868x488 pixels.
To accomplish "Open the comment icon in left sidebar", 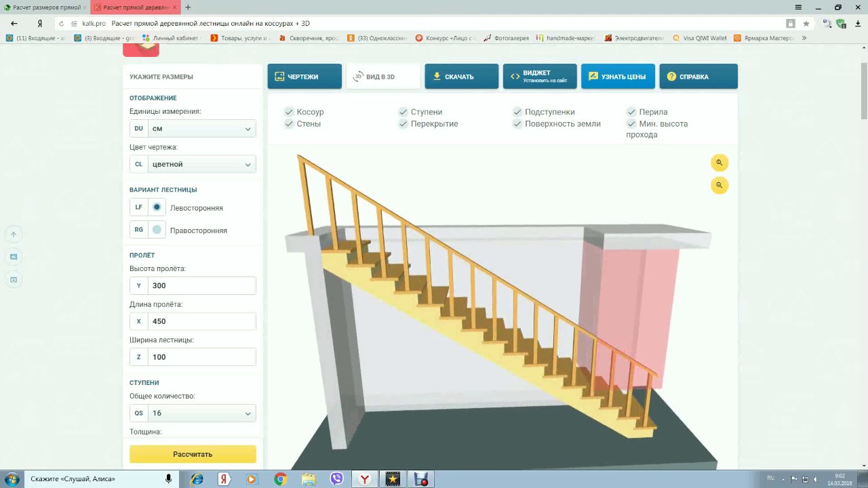I will 13,257.
